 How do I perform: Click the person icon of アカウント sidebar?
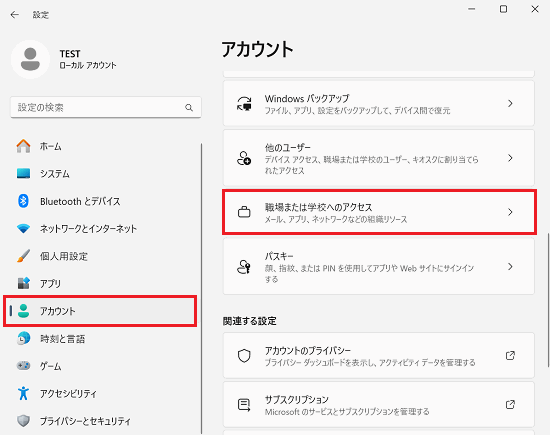click(x=24, y=311)
